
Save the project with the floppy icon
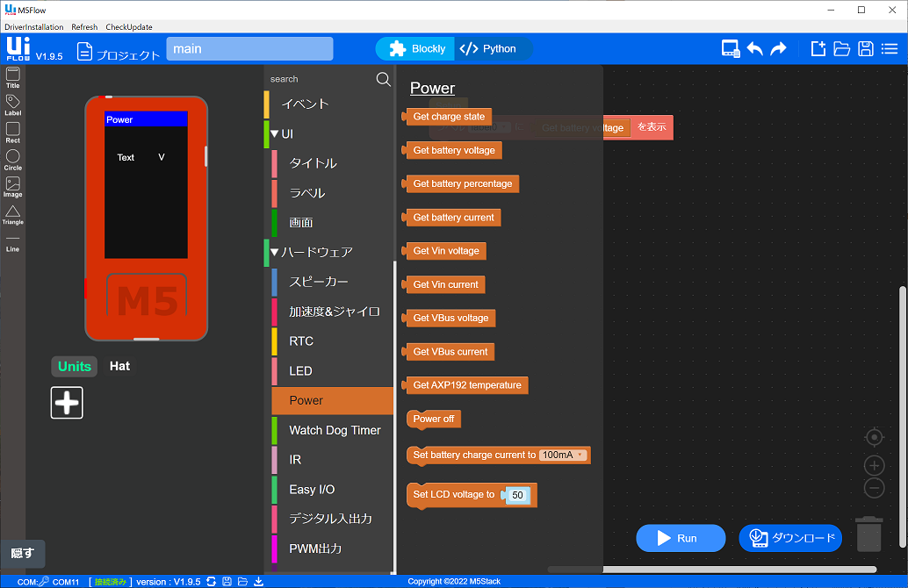pos(866,49)
